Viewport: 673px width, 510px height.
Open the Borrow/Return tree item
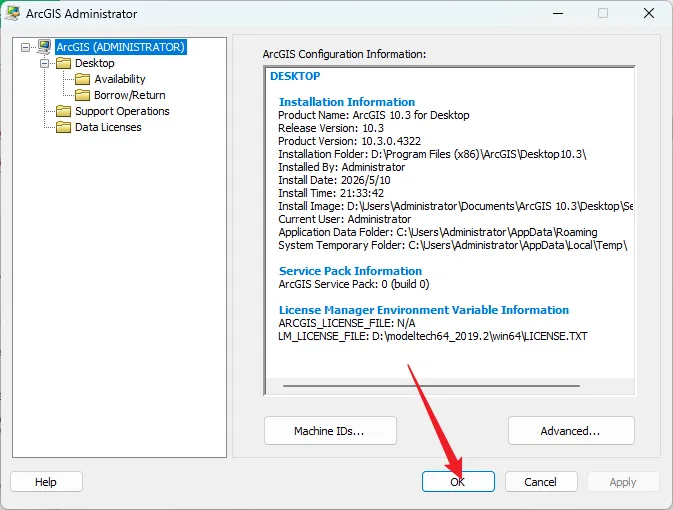(130, 95)
